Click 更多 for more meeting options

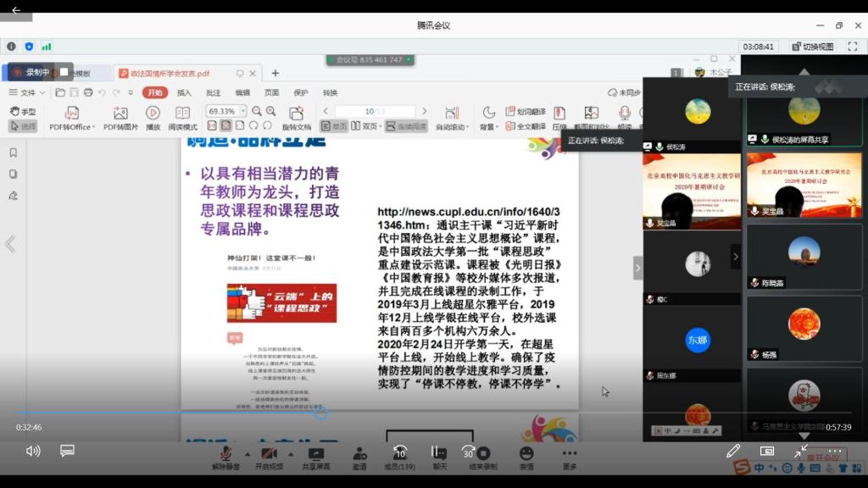point(570,453)
